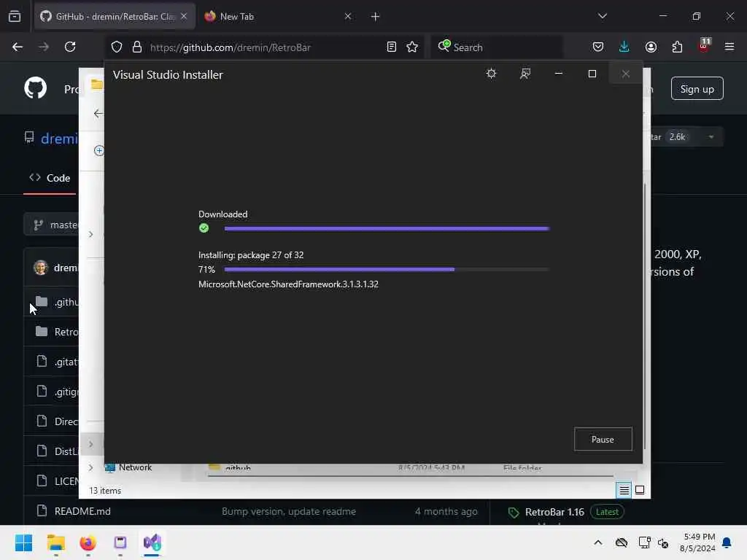This screenshot has height=560, width=747.
Task: Click the 2.6k star count
Action: tap(677, 137)
